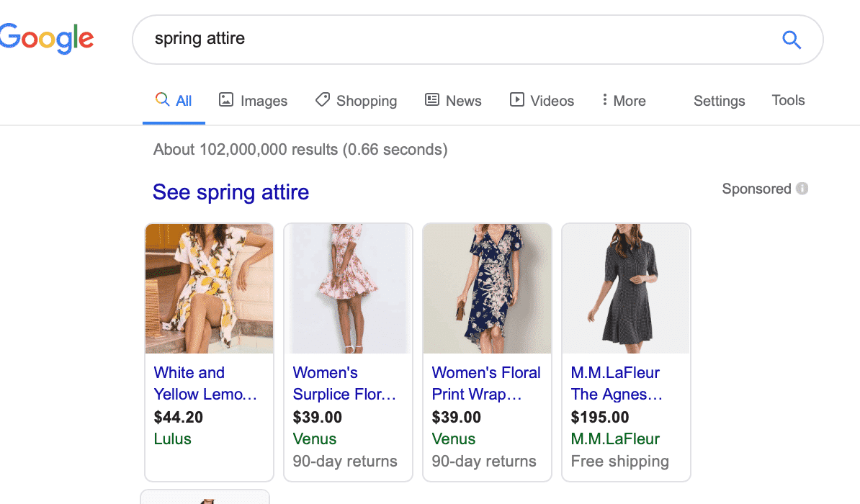Click the News newspaper icon
Screen dimensions: 860x504
pos(432,100)
